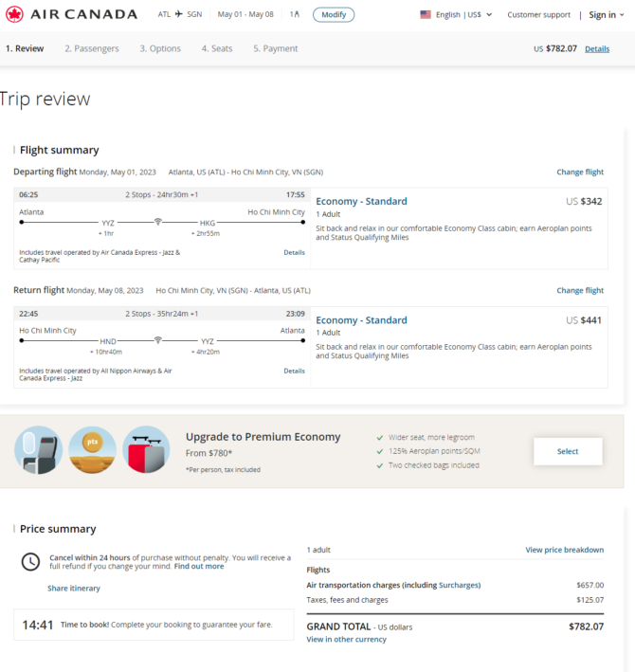635x672 pixels.
Task: Click '125% Aeroplan points/SQM' item
Action: (428, 451)
